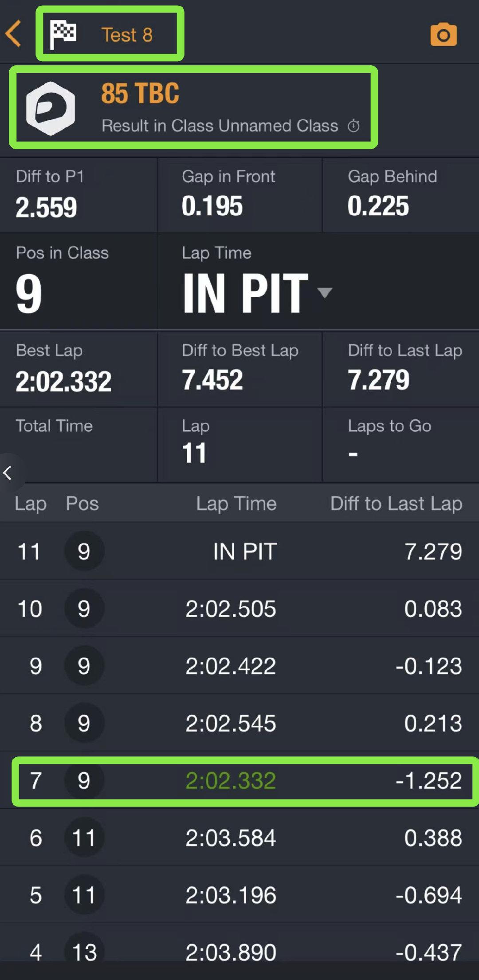Tap the Diff to P1 tile

[x=79, y=195]
